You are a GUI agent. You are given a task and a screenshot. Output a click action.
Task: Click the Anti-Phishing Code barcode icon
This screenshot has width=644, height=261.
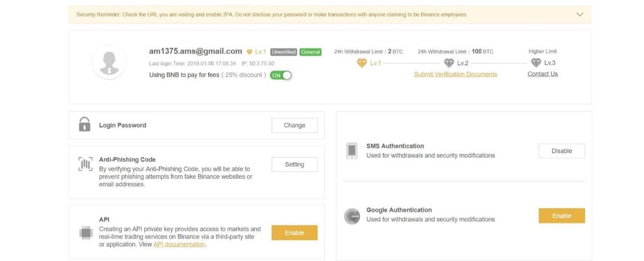[x=85, y=164]
